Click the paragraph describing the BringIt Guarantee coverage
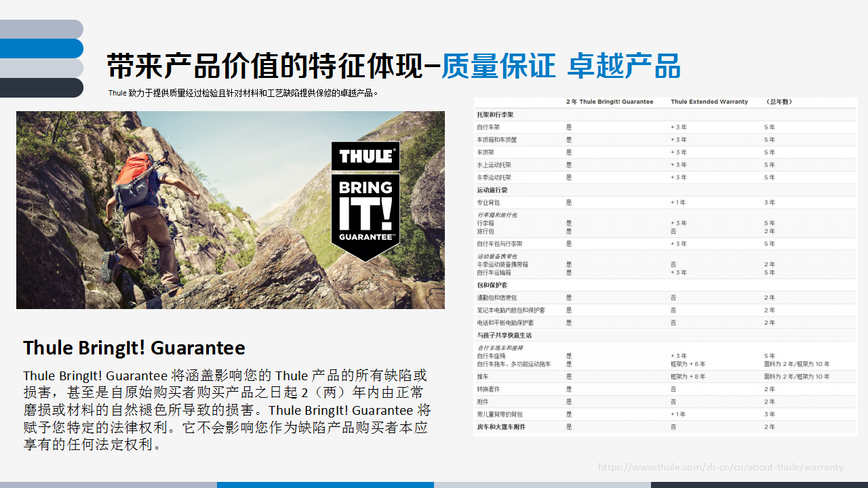Screen dimensions: 868x488 (227, 410)
